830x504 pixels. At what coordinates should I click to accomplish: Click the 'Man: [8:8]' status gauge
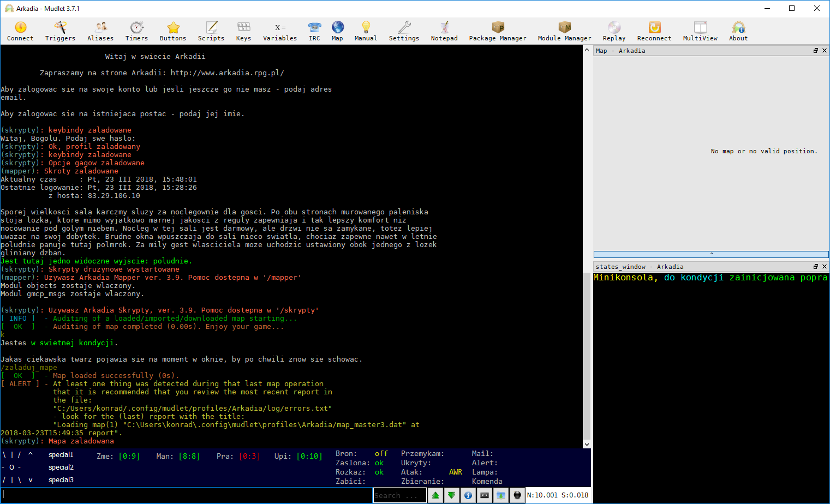178,457
